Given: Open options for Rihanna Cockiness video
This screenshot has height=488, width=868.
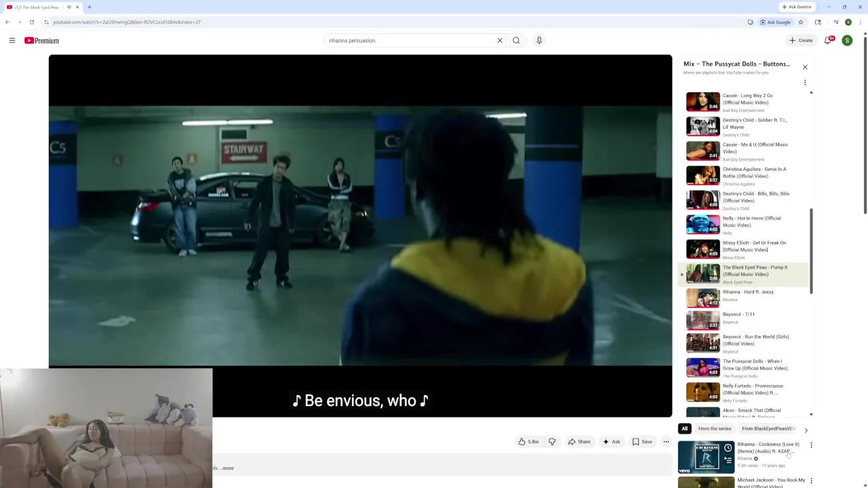Looking at the screenshot, I should coord(811,445).
